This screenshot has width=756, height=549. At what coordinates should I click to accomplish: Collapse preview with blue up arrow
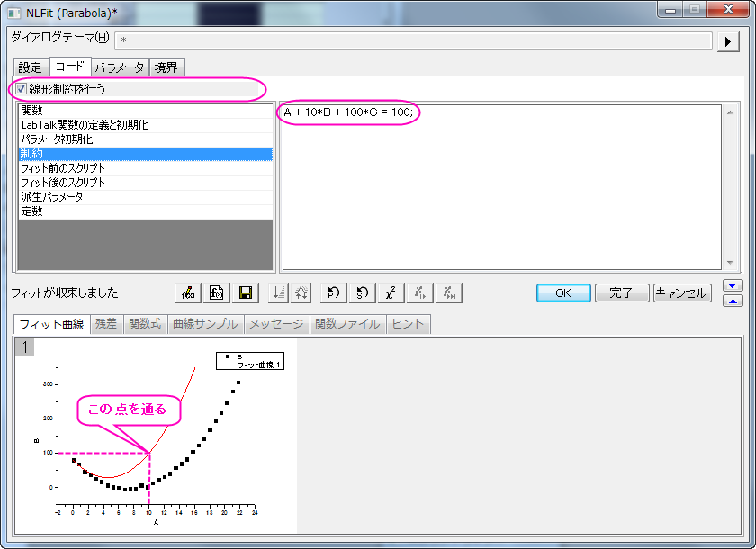click(733, 301)
